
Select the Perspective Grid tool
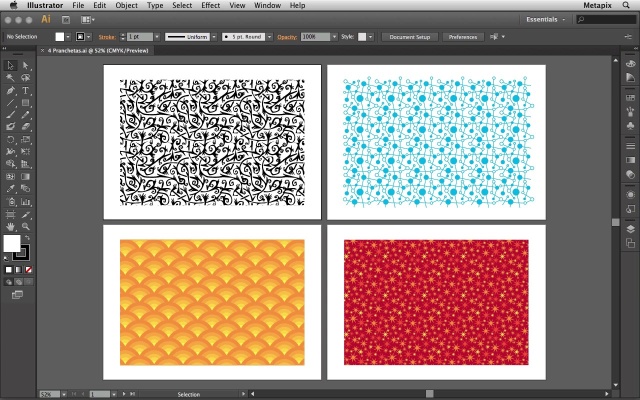click(x=25, y=164)
